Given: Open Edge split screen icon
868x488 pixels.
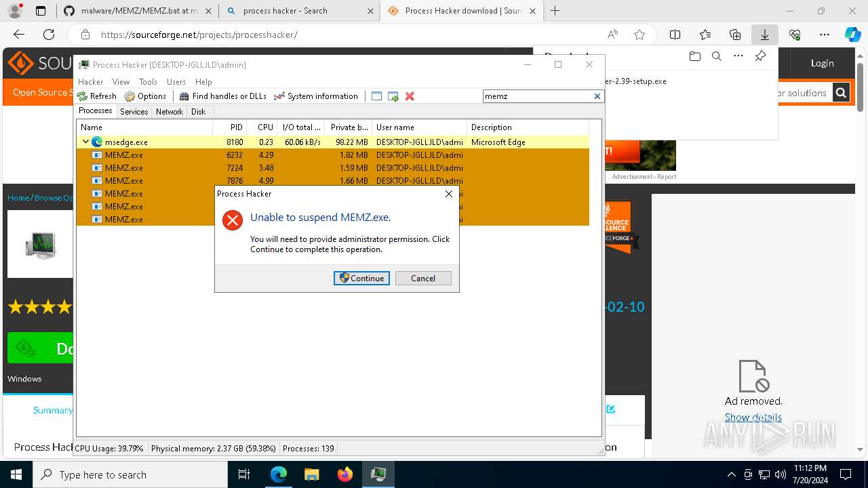Looking at the screenshot, I should 675,35.
